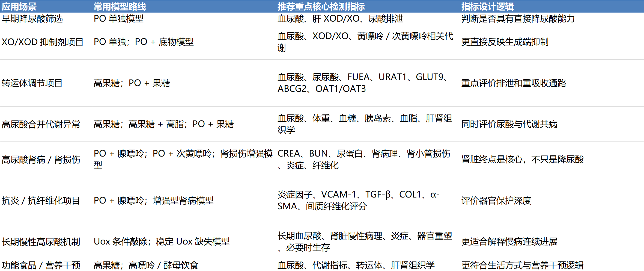Image resolution: width=644 pixels, height=271 pixels.
Task: Click the cell containing VCAM-1 and TGF-β
Action: 358,200
